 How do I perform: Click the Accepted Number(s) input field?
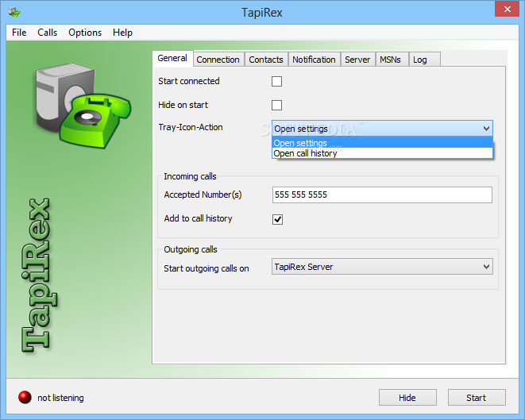[x=382, y=195]
